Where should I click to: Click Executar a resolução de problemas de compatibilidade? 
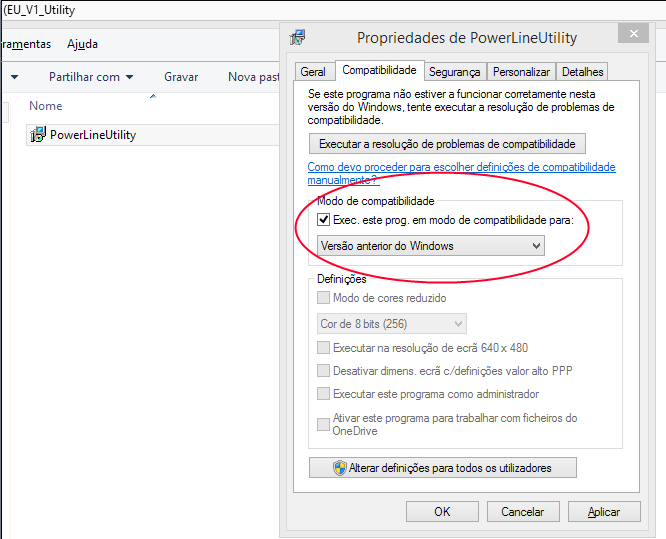pyautogui.click(x=447, y=144)
